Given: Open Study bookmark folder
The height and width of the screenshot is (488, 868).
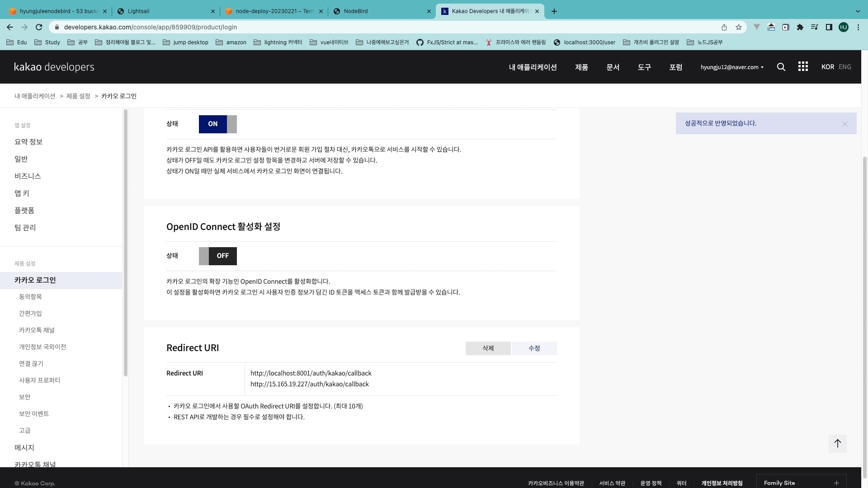Looking at the screenshot, I should coord(47,42).
